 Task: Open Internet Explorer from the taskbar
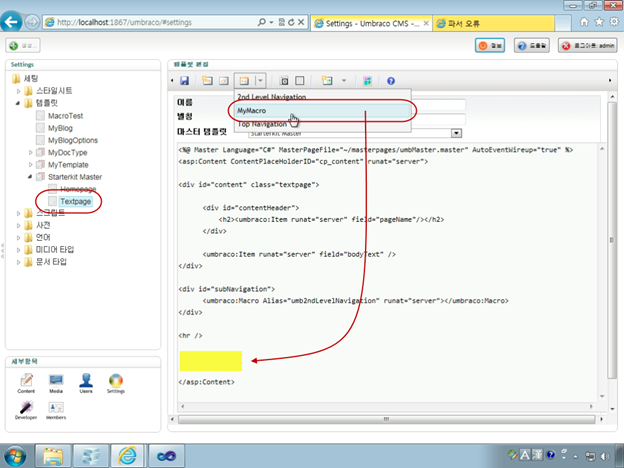point(127,456)
